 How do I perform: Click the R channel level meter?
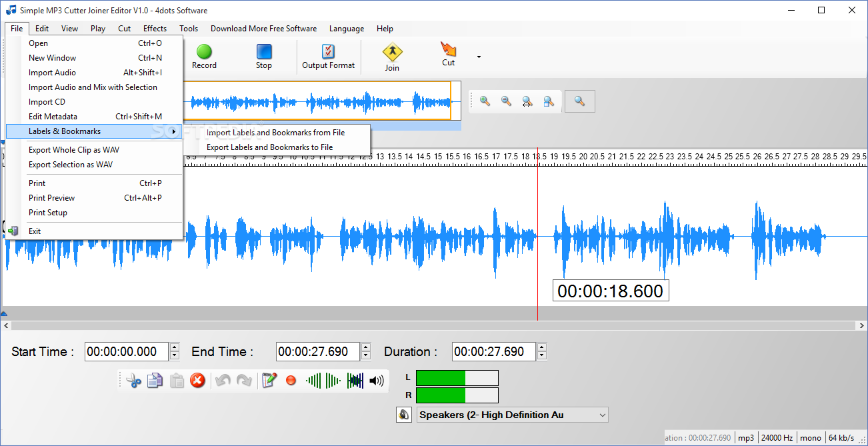pos(457,395)
